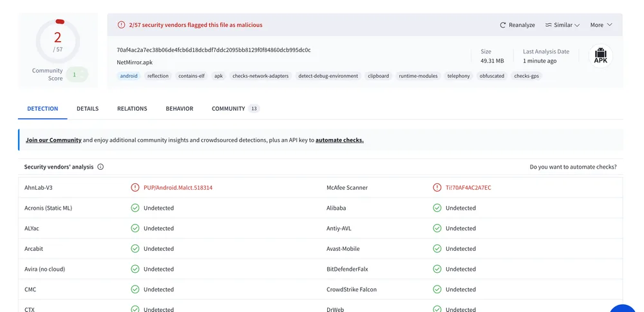644x312 pixels.
Task: Click the 2/57 security vendors flagged message
Action: click(196, 25)
